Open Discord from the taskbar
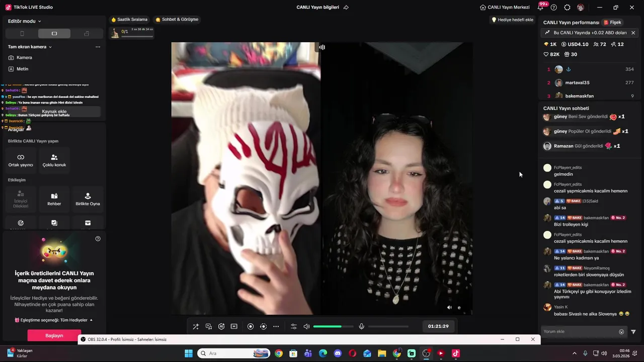This screenshot has height=362, width=644. [x=338, y=353]
